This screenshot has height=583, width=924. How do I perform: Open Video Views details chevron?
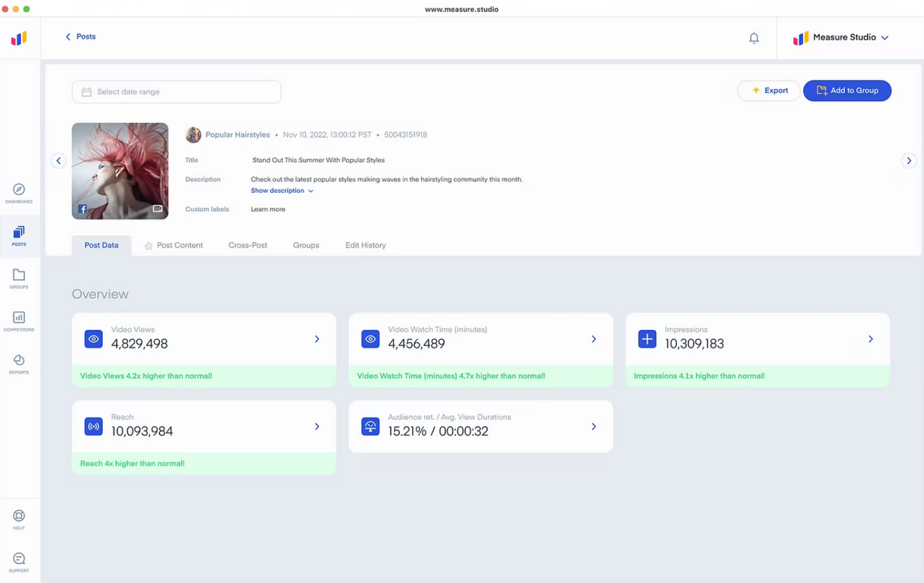317,339
